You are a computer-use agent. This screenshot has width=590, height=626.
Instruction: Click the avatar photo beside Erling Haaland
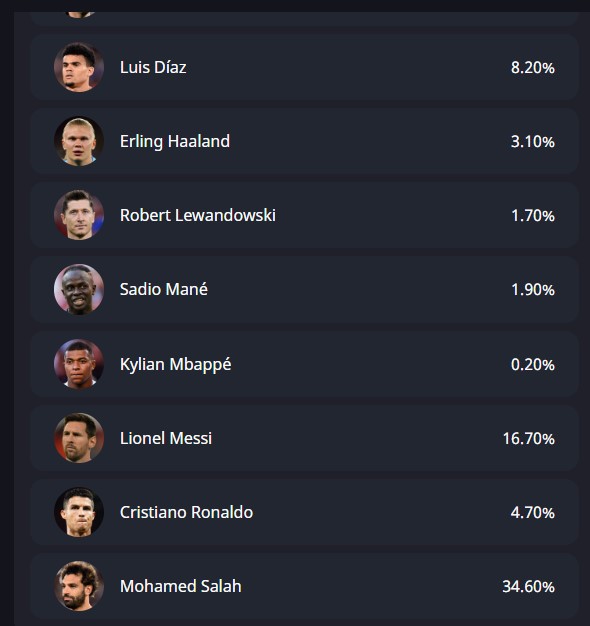(x=79, y=141)
